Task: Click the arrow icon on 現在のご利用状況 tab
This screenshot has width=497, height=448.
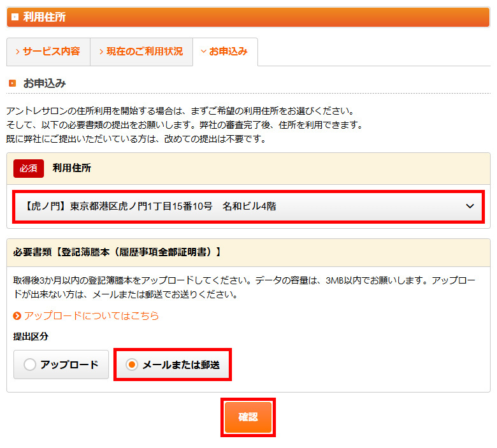Action: click(101, 52)
